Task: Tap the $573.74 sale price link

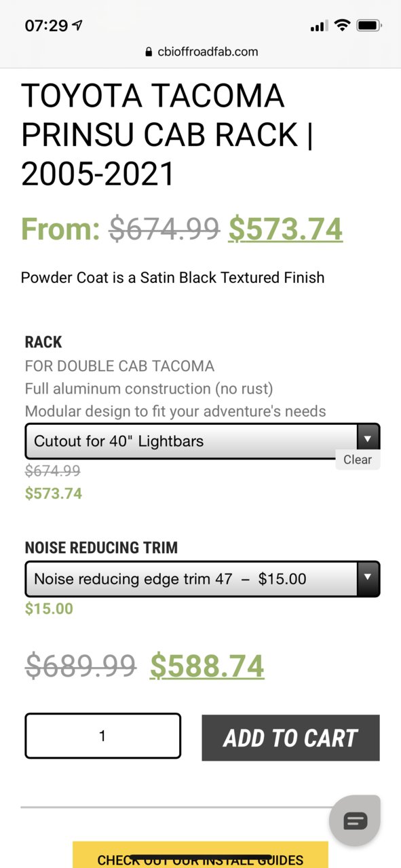Action: click(285, 229)
